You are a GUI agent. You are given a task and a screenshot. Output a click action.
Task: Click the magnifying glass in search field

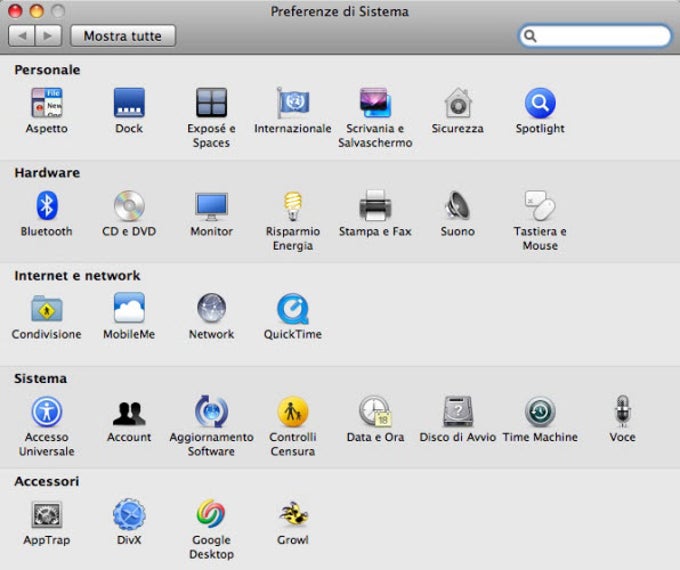pyautogui.click(x=530, y=36)
